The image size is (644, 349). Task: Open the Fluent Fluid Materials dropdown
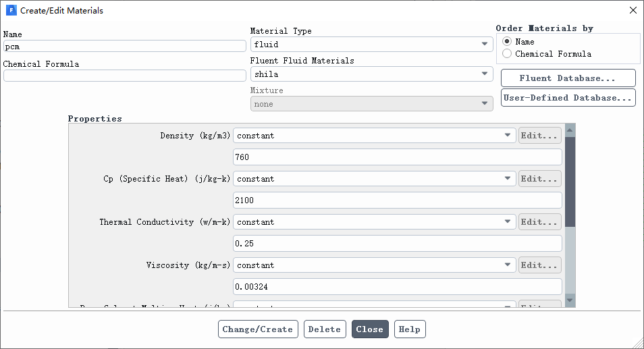click(x=372, y=74)
